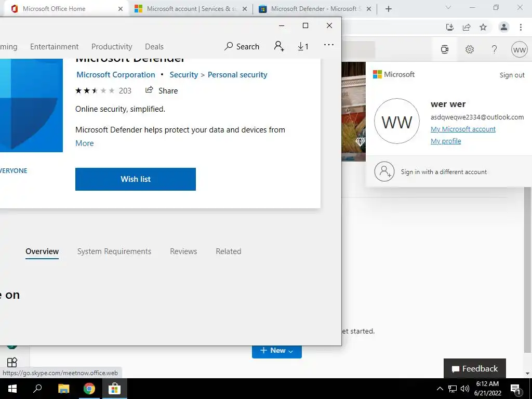Open Chrome profile icon
Viewport: 532px width, 399px height.
[x=504, y=27]
